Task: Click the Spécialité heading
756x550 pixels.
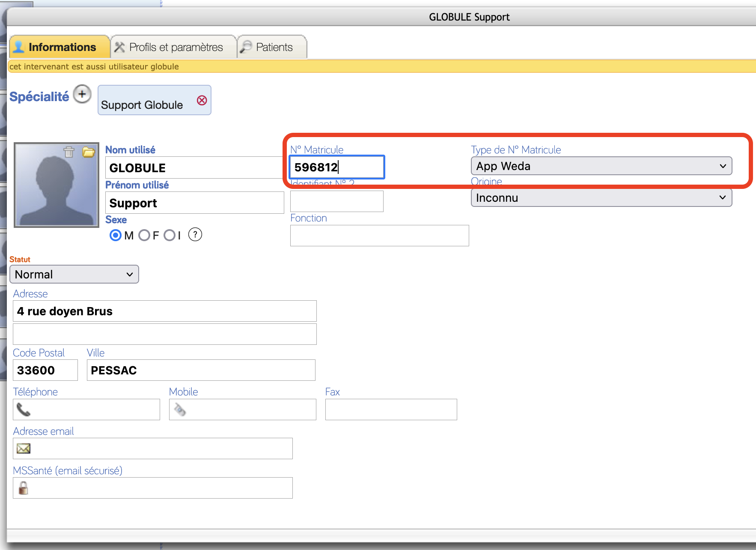Action: pos(39,96)
